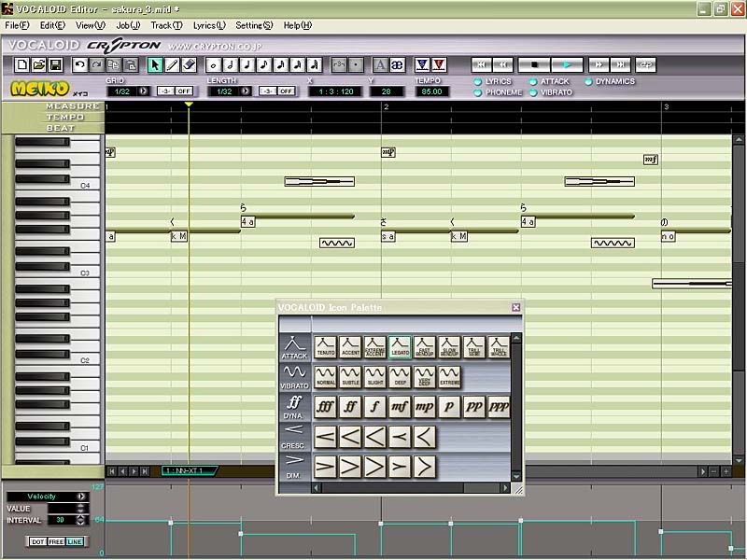
Task: Toggle the Dynamics display indicator
Action: click(588, 82)
